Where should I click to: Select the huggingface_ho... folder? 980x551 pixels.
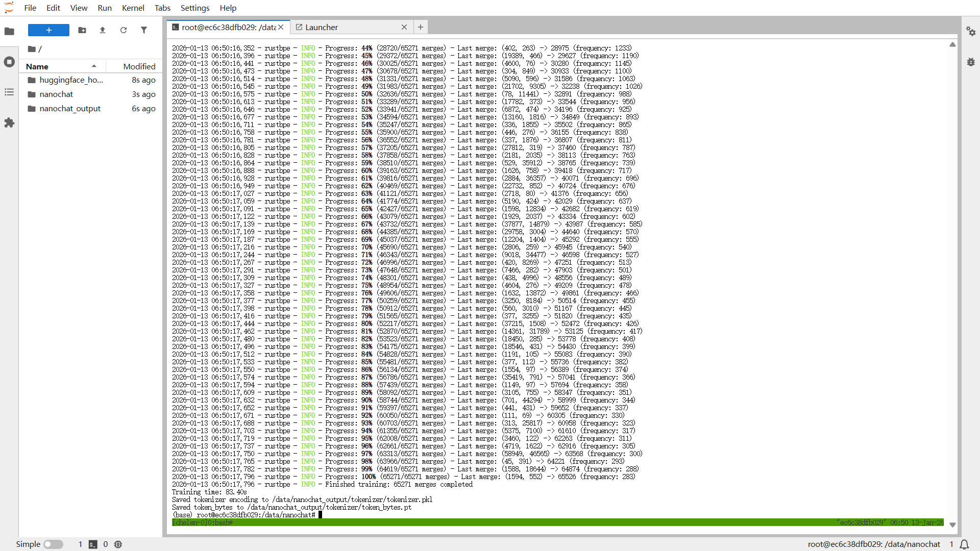coord(91,80)
